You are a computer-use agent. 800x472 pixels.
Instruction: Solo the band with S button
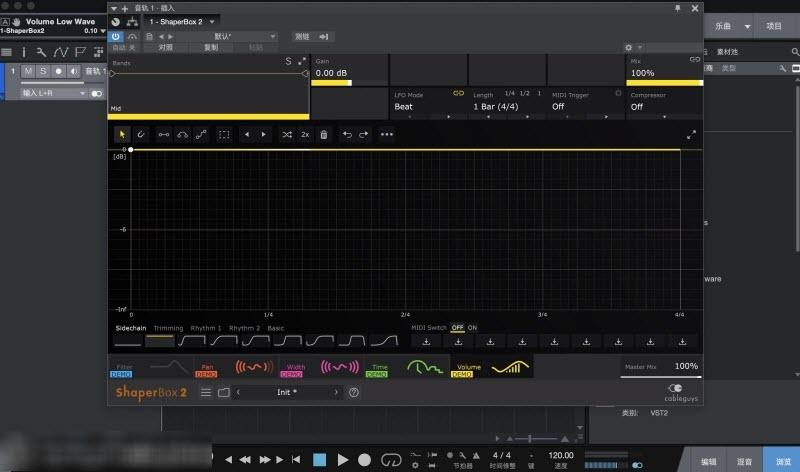288,61
